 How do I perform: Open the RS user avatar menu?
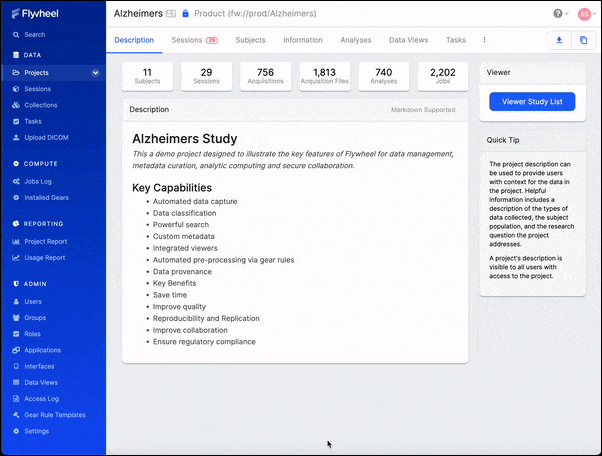586,14
